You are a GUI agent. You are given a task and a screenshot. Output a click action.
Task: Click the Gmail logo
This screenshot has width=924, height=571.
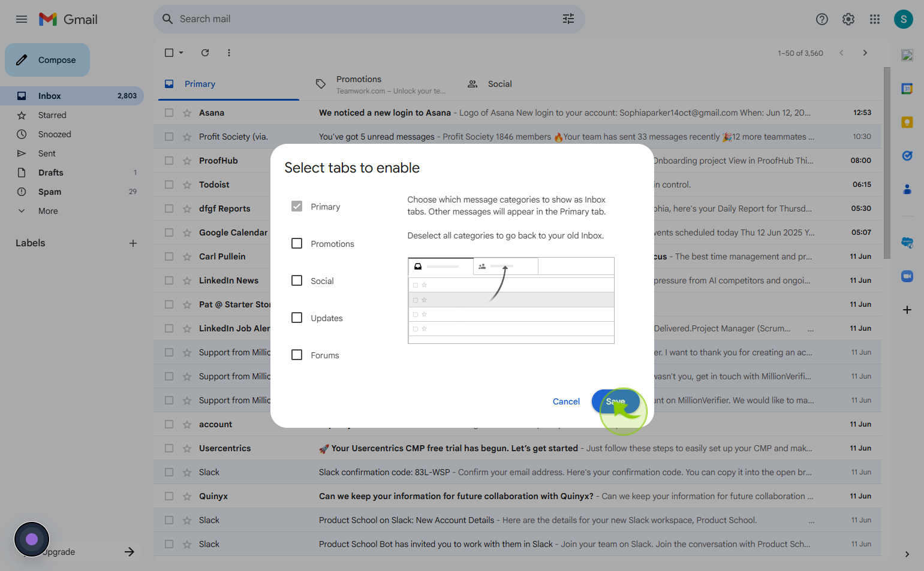(x=68, y=19)
